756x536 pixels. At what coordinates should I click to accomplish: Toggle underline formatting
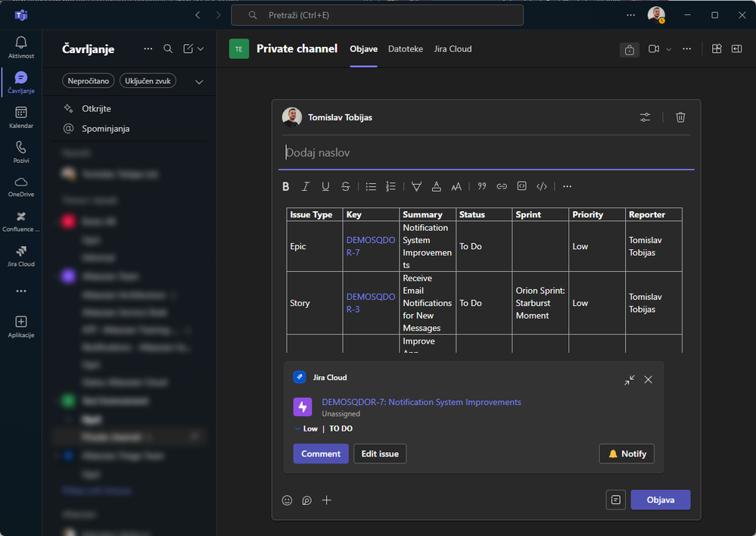325,187
